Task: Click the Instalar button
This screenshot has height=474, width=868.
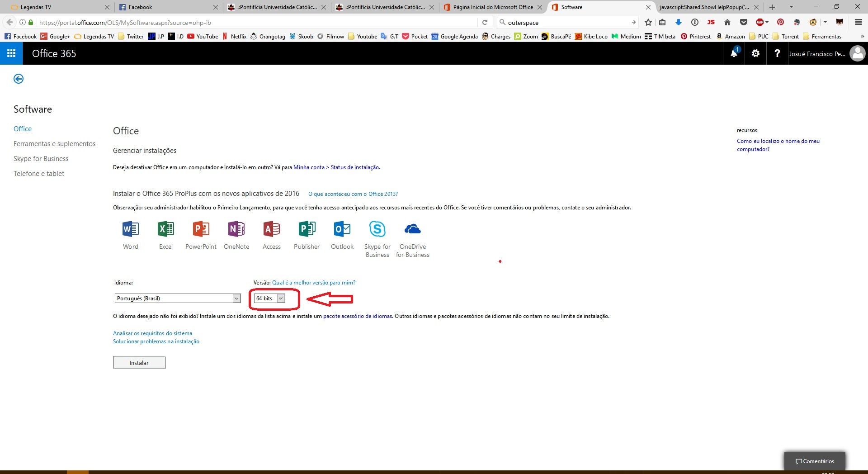Action: tap(139, 363)
